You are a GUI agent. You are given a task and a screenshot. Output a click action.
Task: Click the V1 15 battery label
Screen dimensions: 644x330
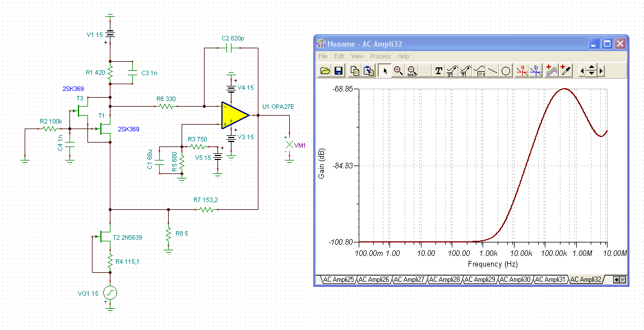point(95,35)
